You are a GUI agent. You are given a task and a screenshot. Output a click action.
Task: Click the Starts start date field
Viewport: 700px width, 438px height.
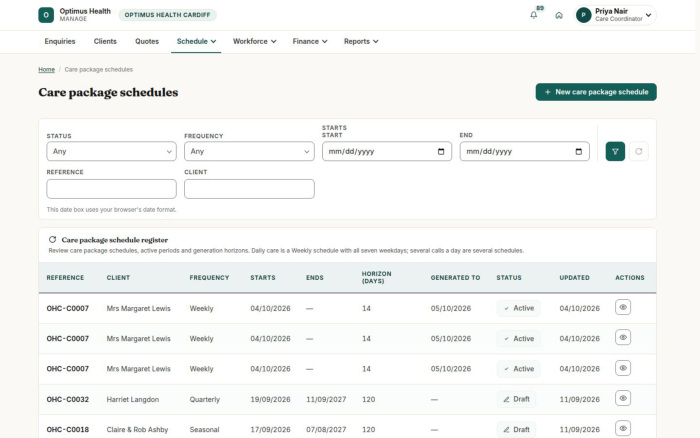click(x=387, y=151)
